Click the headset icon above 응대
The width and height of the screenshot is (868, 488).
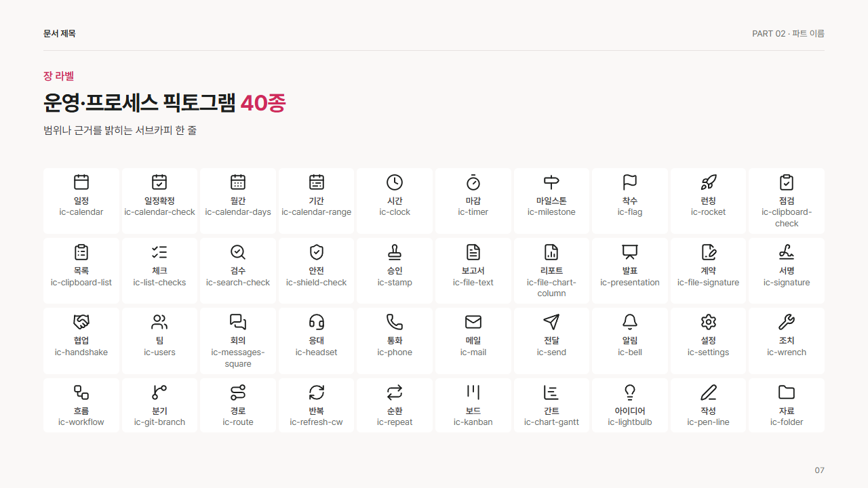[317, 322]
